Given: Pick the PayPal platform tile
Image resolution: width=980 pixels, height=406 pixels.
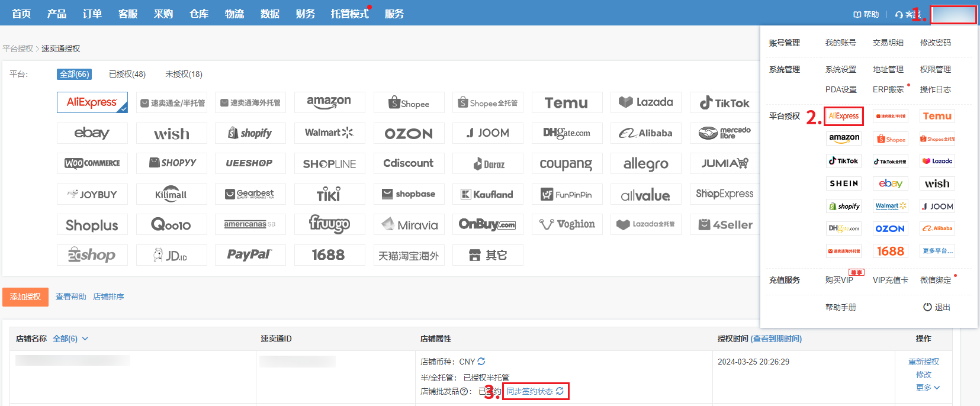Looking at the screenshot, I should coord(250,255).
